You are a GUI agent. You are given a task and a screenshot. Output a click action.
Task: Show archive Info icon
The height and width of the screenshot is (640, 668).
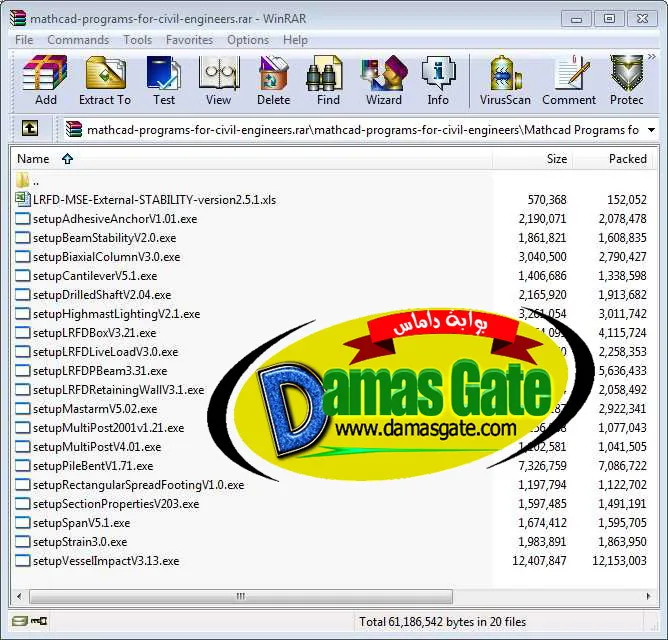click(438, 73)
